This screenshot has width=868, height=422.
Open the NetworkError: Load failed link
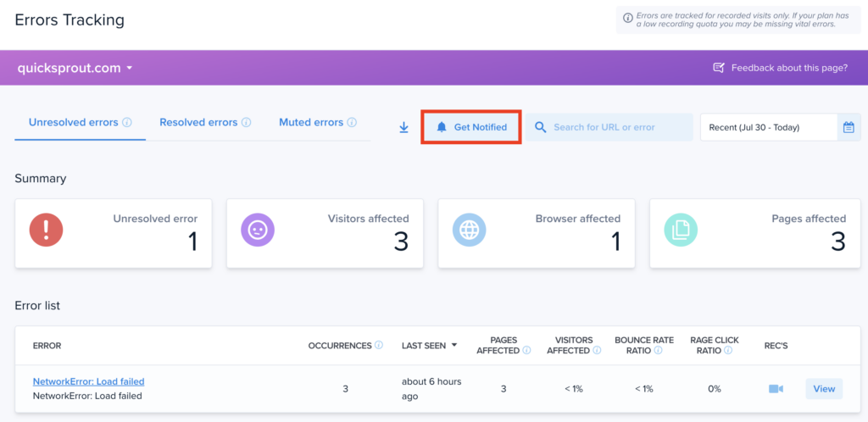tap(88, 381)
